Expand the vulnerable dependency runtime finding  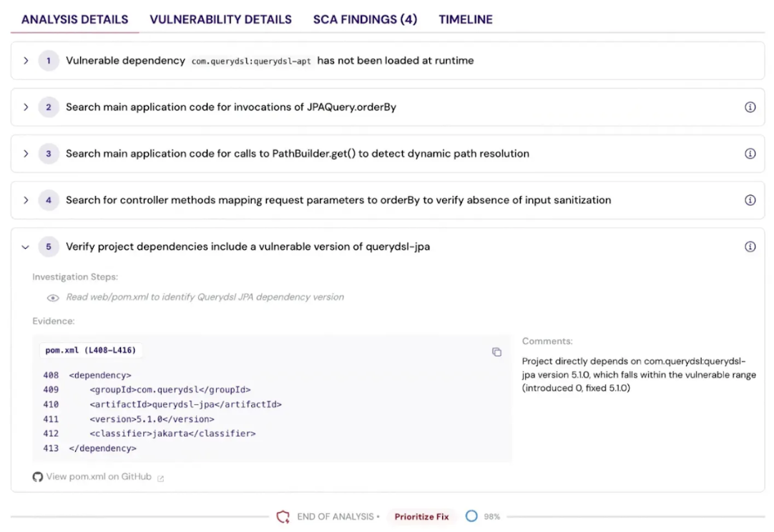click(x=26, y=60)
